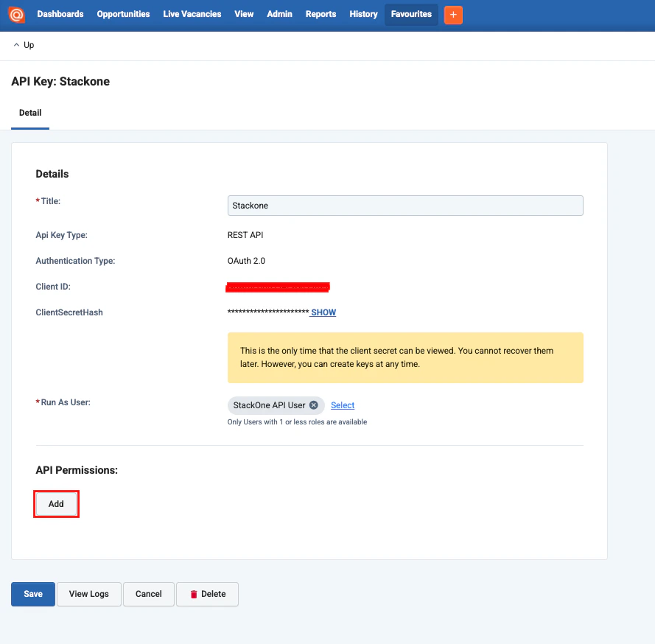Open the Reports menu
This screenshot has width=655, height=644.
(321, 14)
